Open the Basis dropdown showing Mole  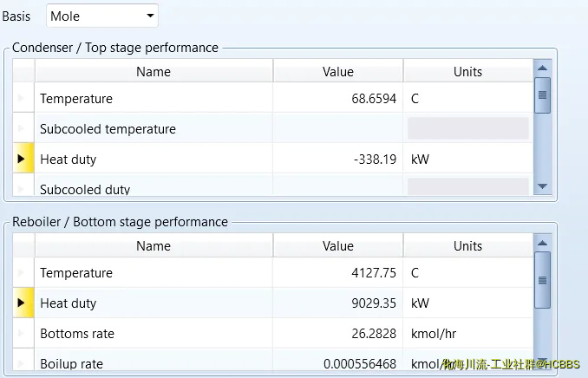[x=102, y=16]
